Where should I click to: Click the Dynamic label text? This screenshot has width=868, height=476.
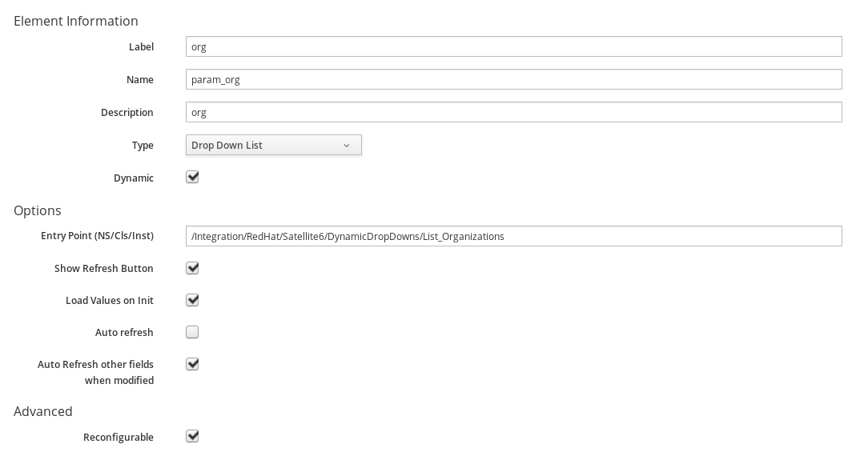pos(134,178)
